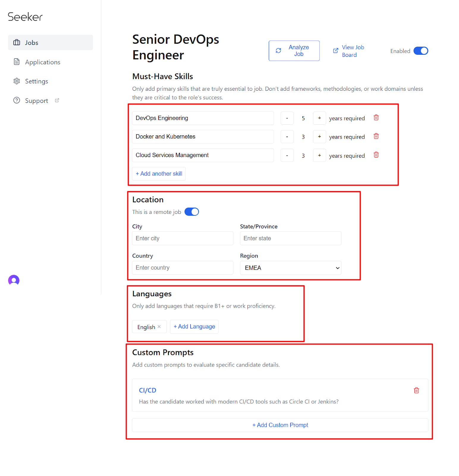
Task: Delete the Cloud Services Management skill
Action: 376,155
